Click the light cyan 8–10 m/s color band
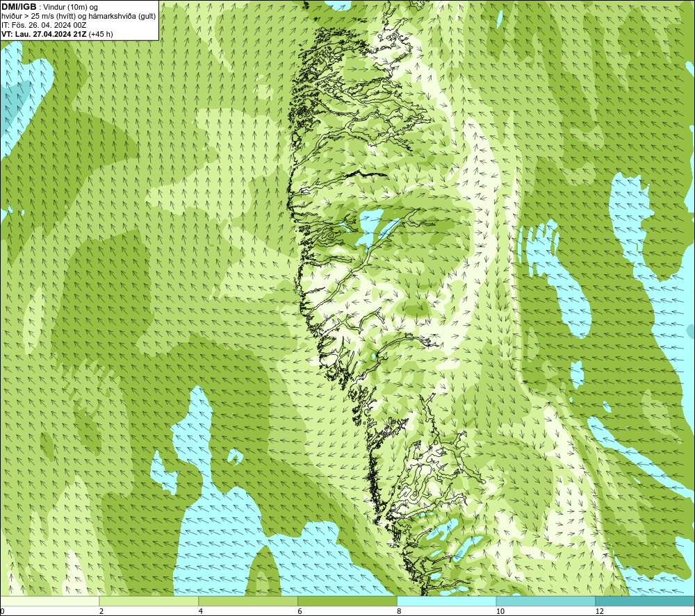The image size is (695, 616). pyautogui.click(x=446, y=601)
